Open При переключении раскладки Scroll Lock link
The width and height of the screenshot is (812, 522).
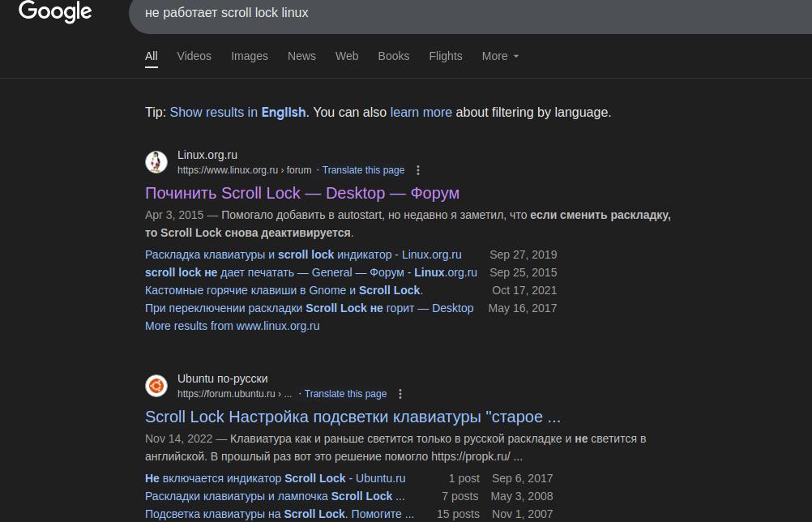[310, 308]
